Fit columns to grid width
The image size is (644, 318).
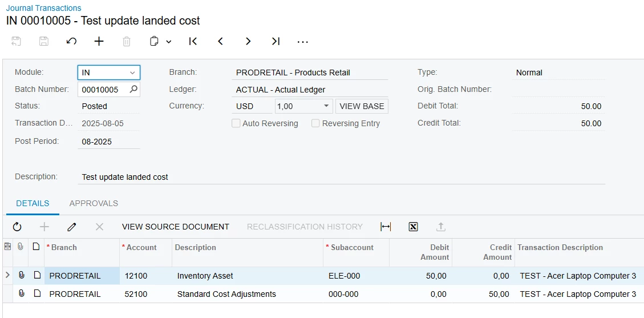pyautogui.click(x=386, y=227)
